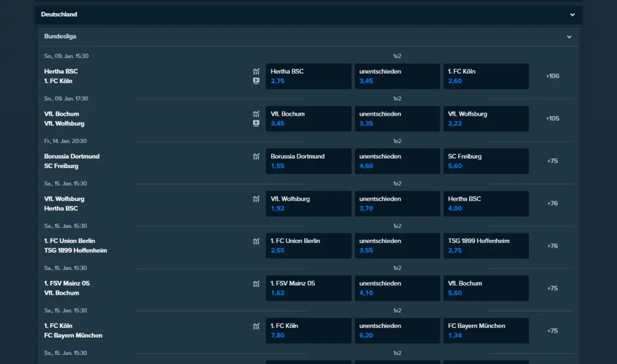Show +76 more markets for Union Berlin vs Hoffenheim
Image resolution: width=617 pixels, height=364 pixels.
coord(553,246)
